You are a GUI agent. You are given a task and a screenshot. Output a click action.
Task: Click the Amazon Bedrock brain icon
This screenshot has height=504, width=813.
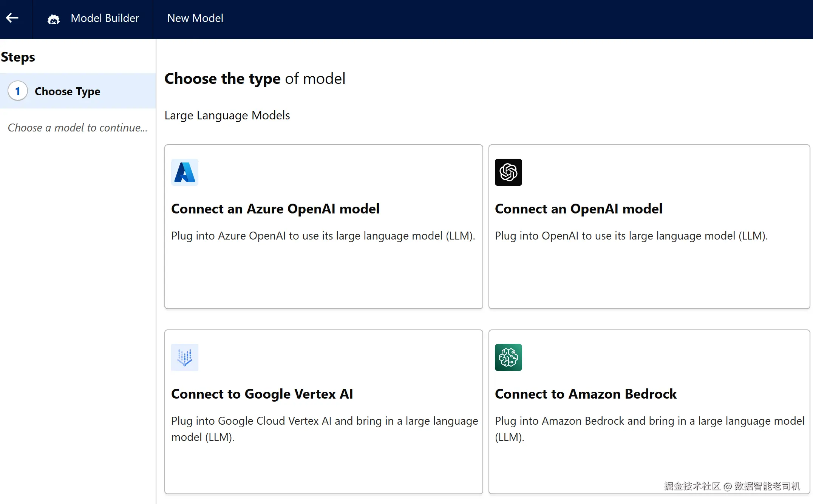(x=508, y=357)
